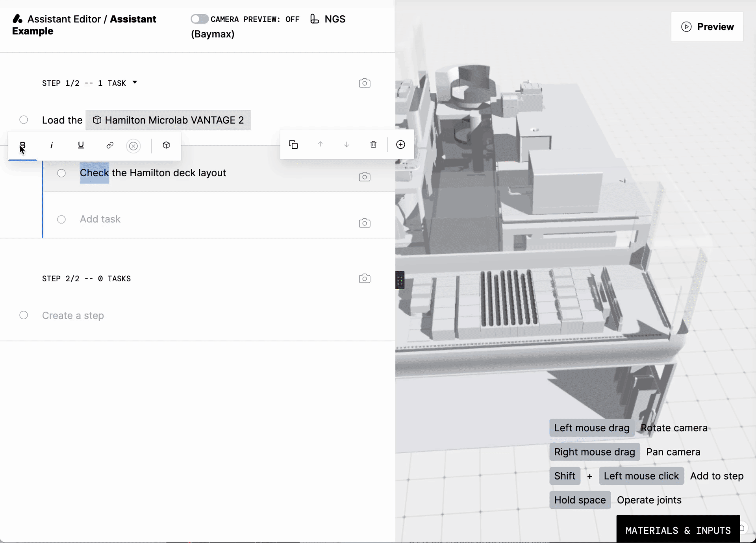
Task: Click the remove formatting icon
Action: 133,145
